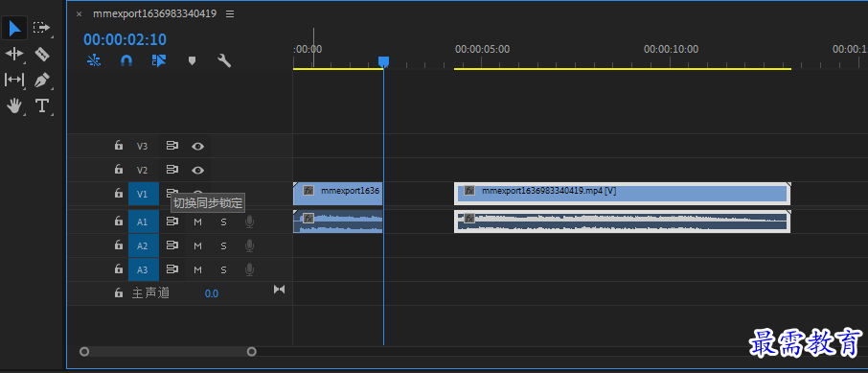Select the first mmexport1636 video clip
This screenshot has width=868, height=373.
(x=337, y=194)
